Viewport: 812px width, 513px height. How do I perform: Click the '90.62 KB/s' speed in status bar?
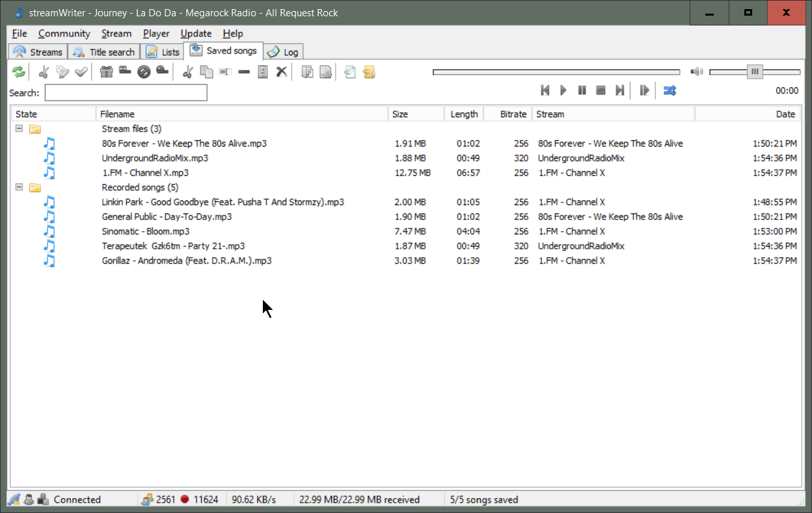[x=254, y=499]
